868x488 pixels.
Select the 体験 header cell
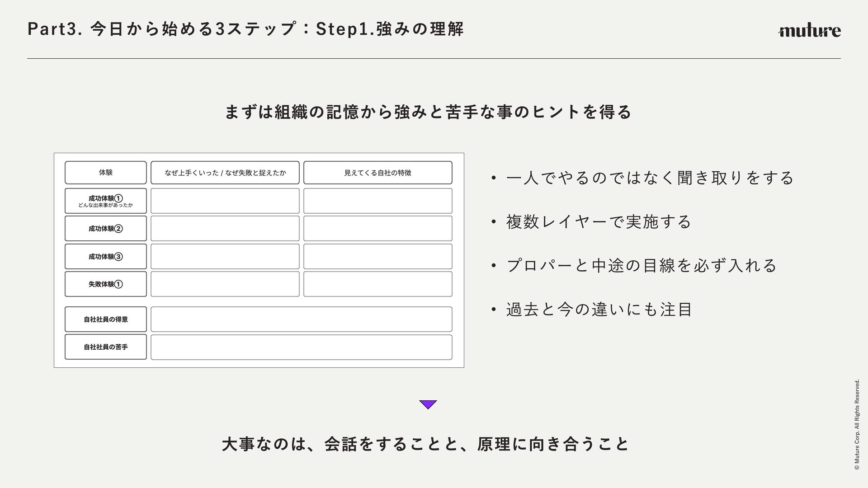tap(106, 173)
